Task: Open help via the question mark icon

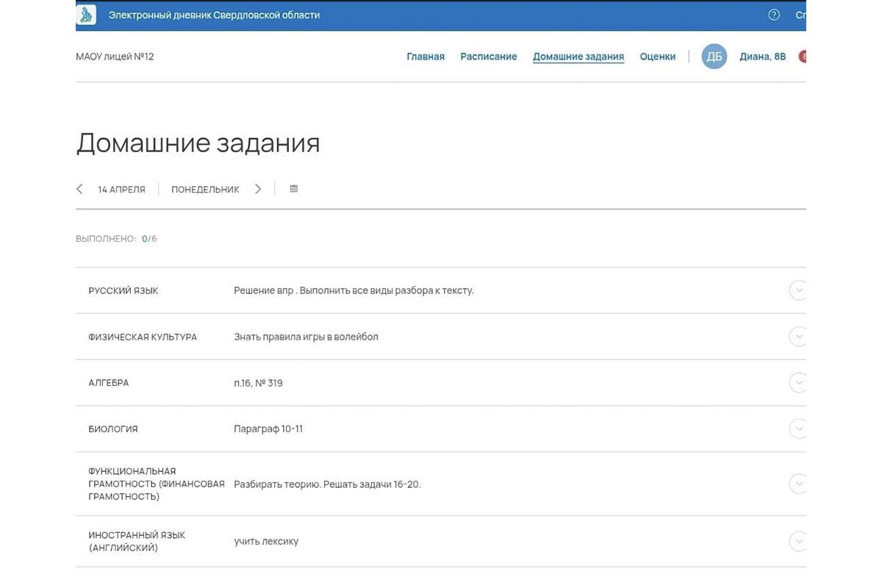Action: [773, 14]
